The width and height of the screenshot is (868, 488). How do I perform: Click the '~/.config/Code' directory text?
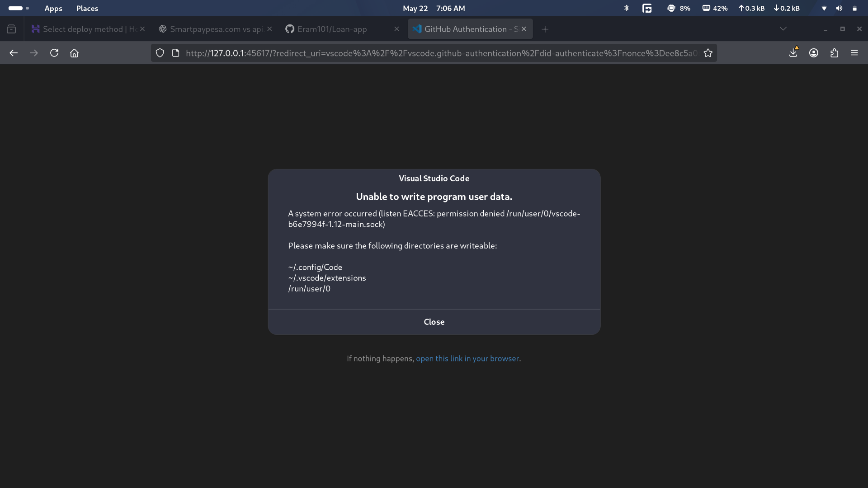[315, 267]
